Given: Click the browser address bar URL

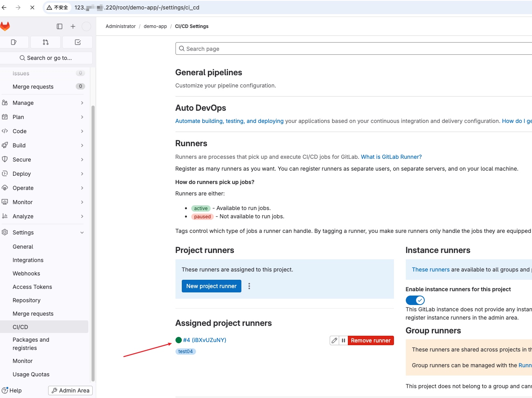Looking at the screenshot, I should point(137,7).
